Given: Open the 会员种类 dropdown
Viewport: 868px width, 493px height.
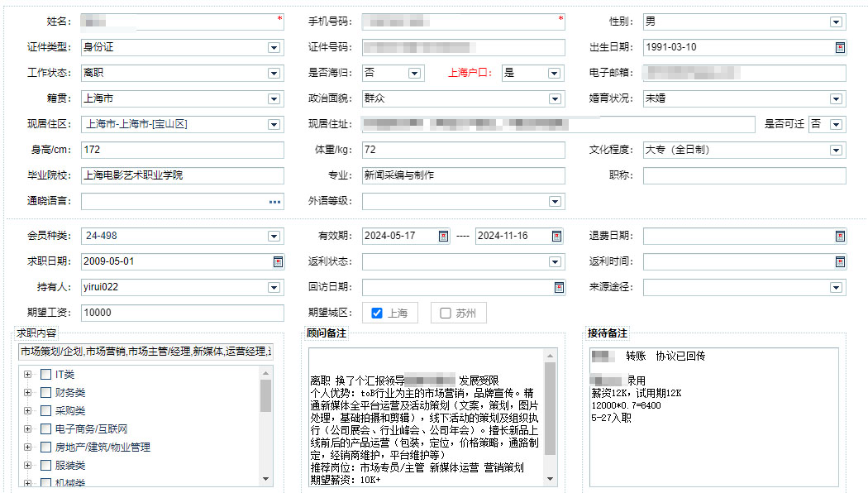Looking at the screenshot, I should [x=274, y=237].
